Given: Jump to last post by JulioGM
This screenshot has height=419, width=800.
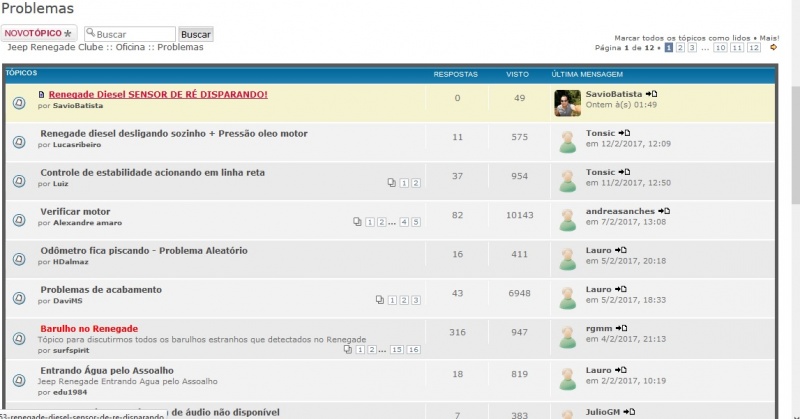Looking at the screenshot, I should coord(630,412).
